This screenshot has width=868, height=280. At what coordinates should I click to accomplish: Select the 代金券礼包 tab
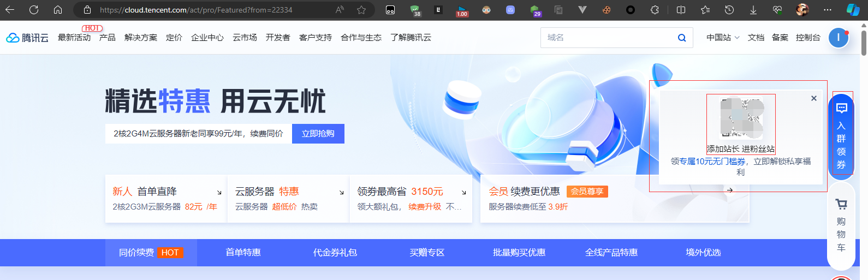(335, 253)
